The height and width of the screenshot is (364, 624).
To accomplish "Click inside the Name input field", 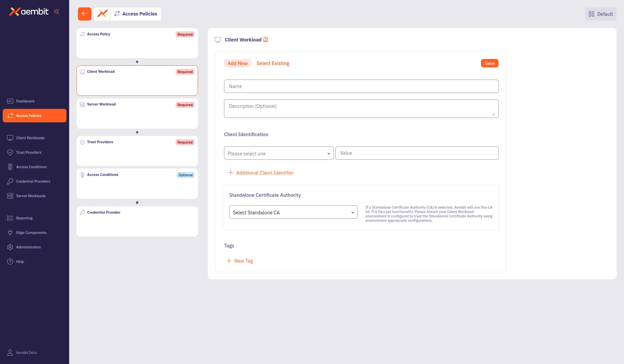I will point(361,86).
